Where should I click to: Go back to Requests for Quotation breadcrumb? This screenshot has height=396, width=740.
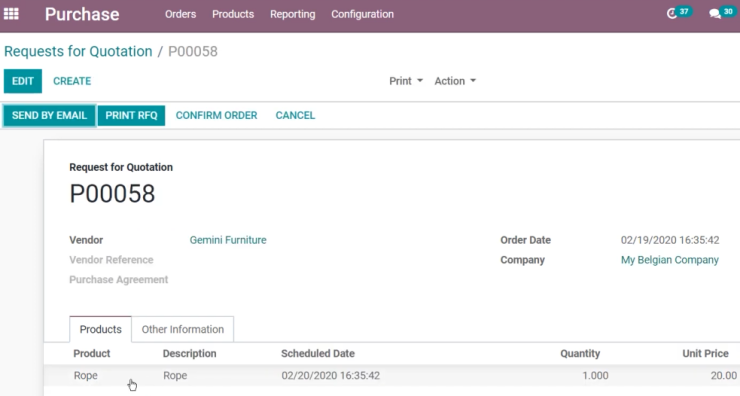click(78, 51)
